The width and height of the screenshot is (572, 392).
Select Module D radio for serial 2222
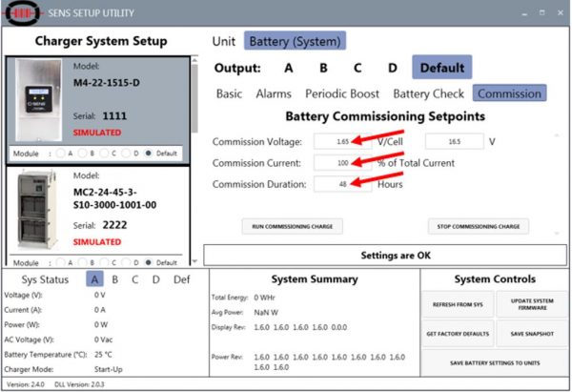[x=126, y=262]
